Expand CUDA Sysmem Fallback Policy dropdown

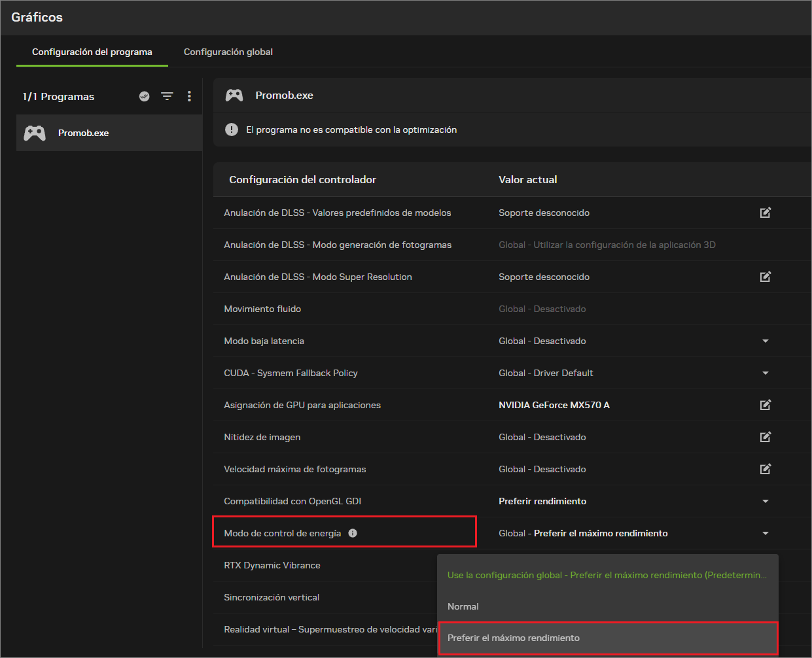click(x=766, y=373)
